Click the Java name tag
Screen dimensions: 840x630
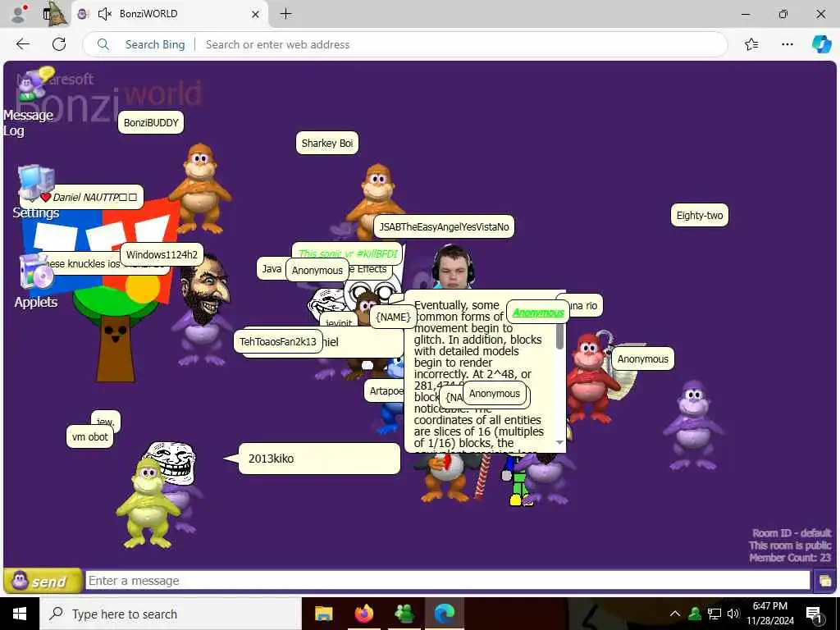click(x=271, y=268)
